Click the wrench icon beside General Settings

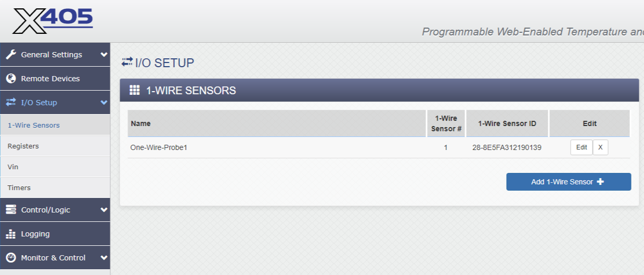(11, 55)
